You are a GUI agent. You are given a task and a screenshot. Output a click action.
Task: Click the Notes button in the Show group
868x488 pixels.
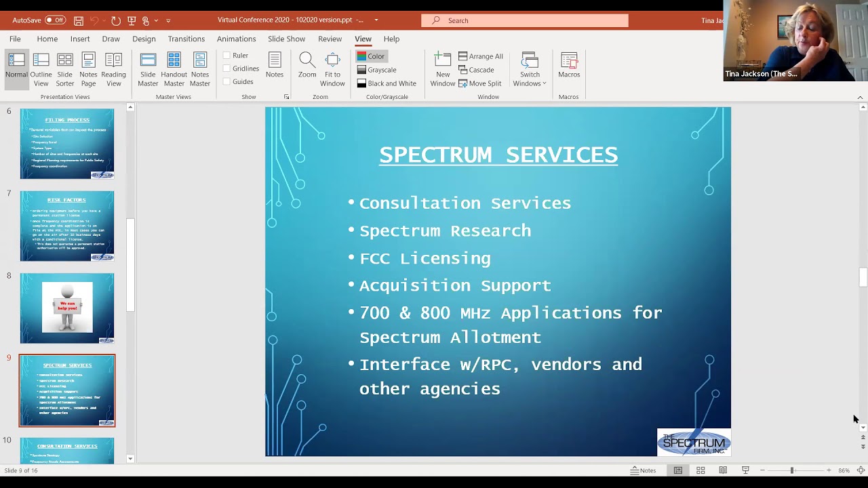point(275,65)
